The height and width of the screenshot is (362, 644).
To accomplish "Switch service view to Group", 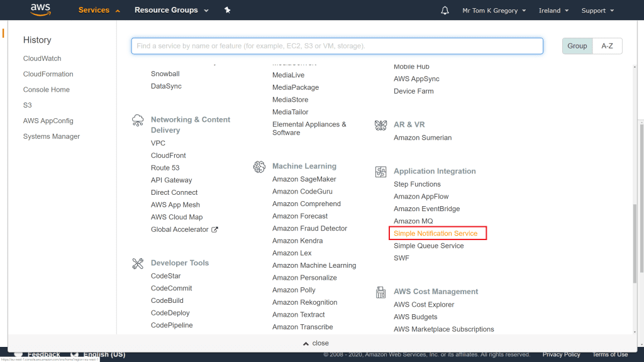I will pos(577,46).
